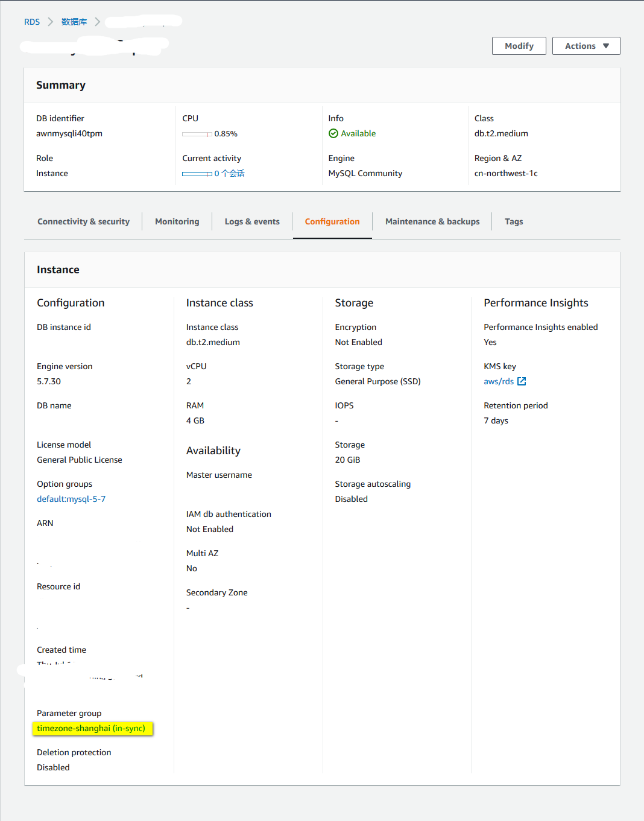Select the Logs & events tab
The width and height of the screenshot is (644, 821).
pos(252,221)
